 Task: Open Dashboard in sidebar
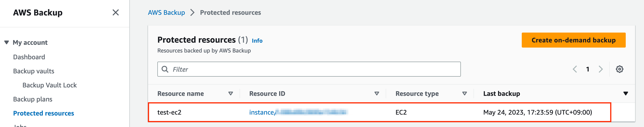point(29,57)
